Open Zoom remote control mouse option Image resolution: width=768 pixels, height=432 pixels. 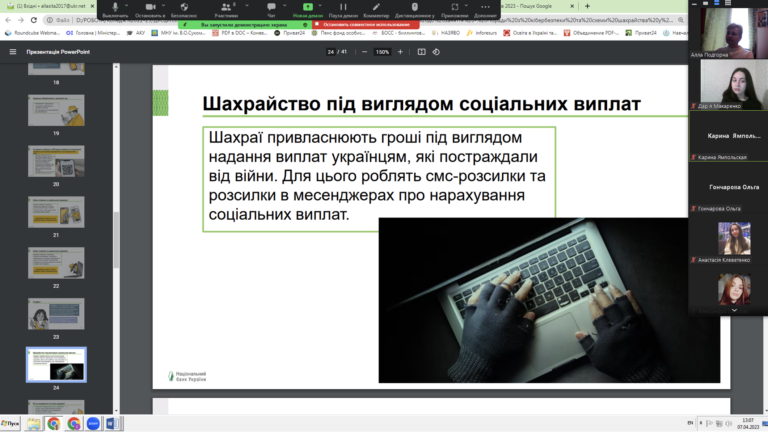(x=414, y=9)
